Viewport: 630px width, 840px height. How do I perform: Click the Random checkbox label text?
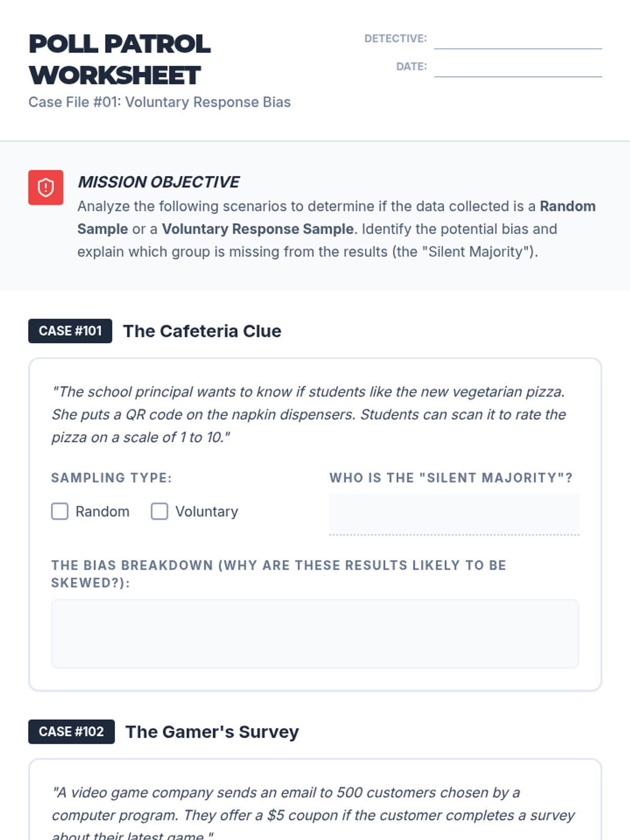tap(102, 511)
